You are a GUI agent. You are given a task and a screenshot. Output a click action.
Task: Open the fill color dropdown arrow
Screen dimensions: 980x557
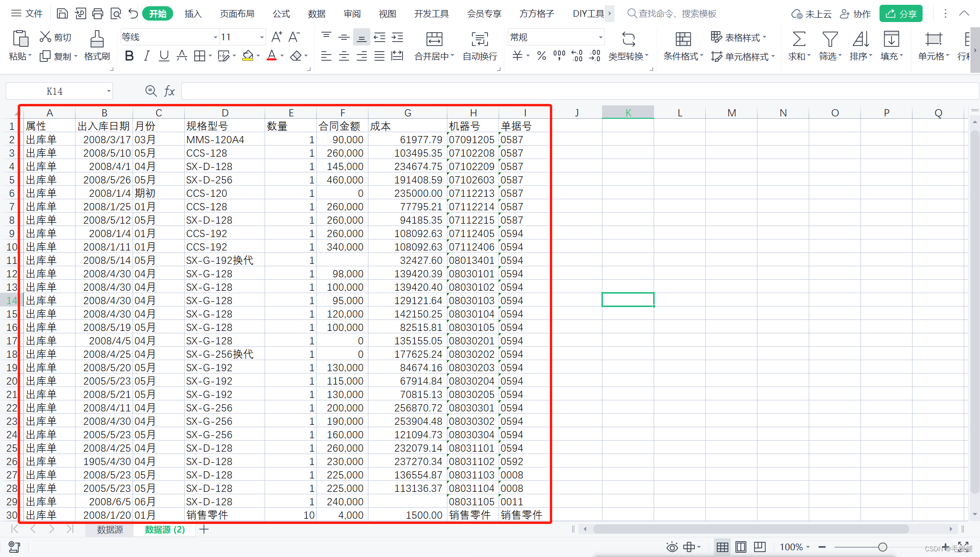pyautogui.click(x=258, y=56)
